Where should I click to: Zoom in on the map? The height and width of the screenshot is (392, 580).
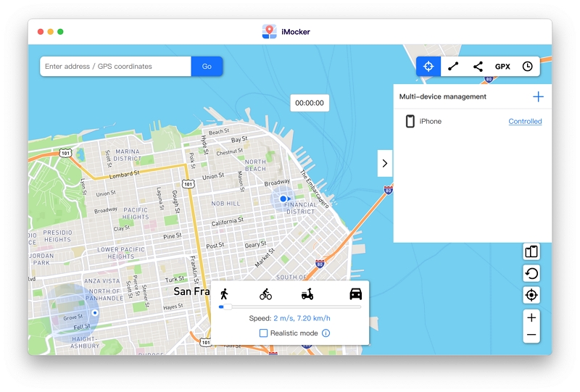tap(531, 317)
